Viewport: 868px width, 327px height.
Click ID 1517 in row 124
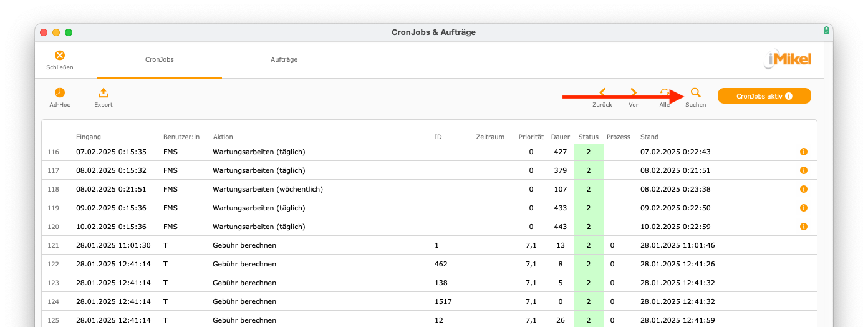click(x=443, y=301)
